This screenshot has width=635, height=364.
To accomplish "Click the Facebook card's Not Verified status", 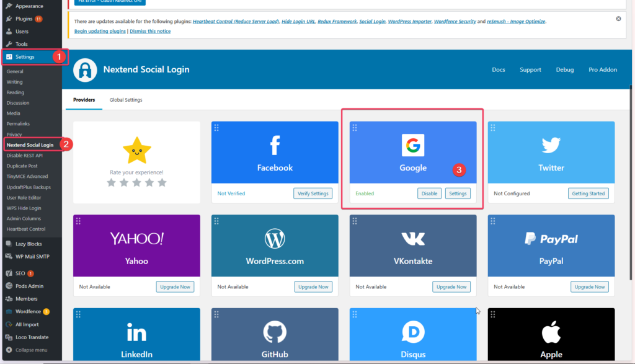I will pyautogui.click(x=231, y=193).
